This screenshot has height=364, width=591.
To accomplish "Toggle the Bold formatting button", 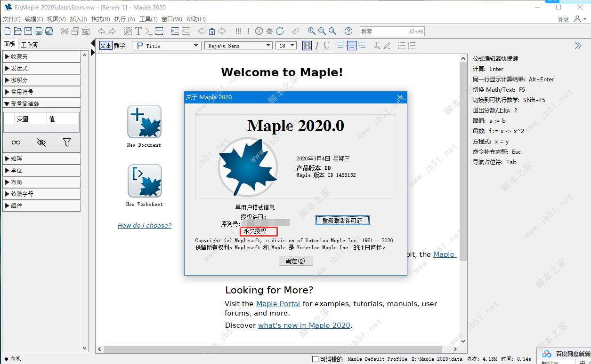I will [x=307, y=46].
